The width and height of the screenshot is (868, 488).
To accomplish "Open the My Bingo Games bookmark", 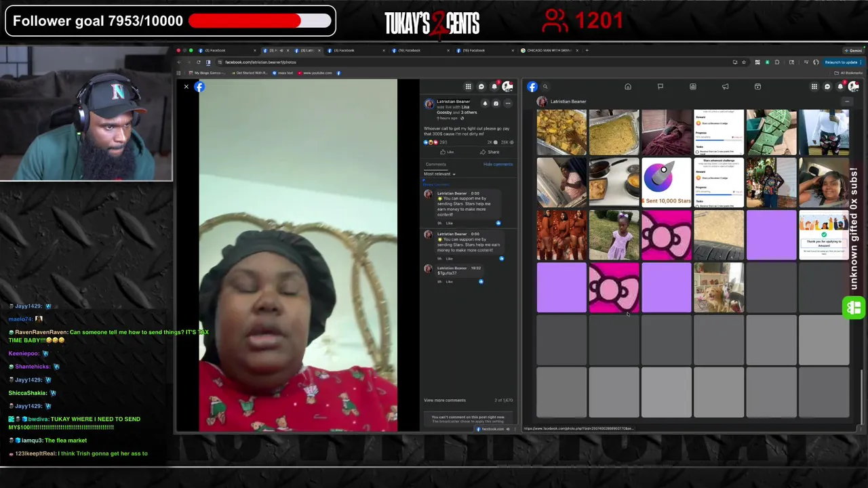I will (x=207, y=73).
